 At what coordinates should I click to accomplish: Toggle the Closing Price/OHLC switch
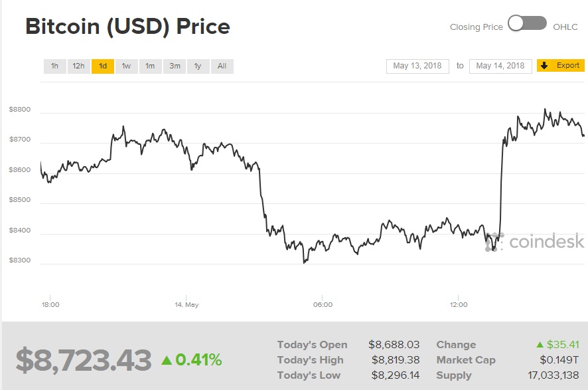pyautogui.click(x=527, y=24)
